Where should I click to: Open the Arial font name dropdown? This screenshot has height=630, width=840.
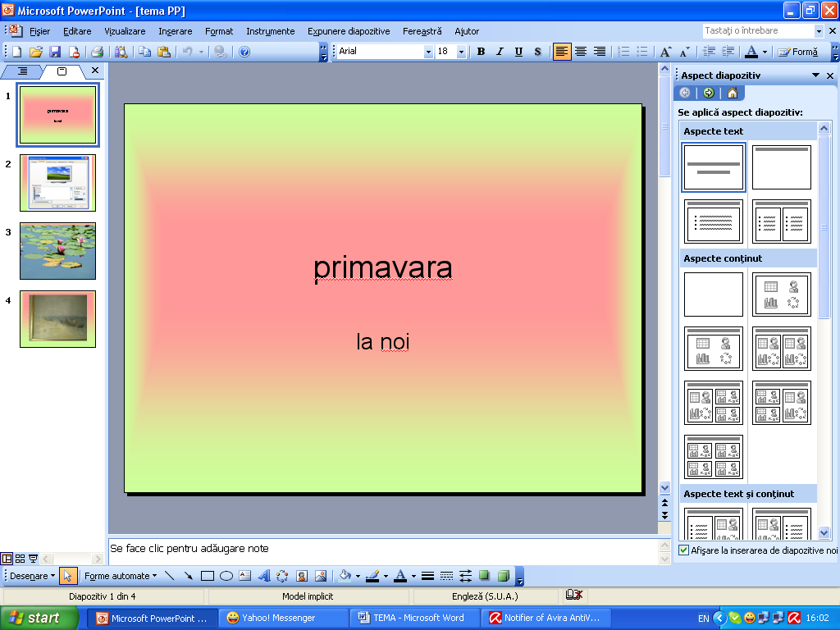(428, 52)
